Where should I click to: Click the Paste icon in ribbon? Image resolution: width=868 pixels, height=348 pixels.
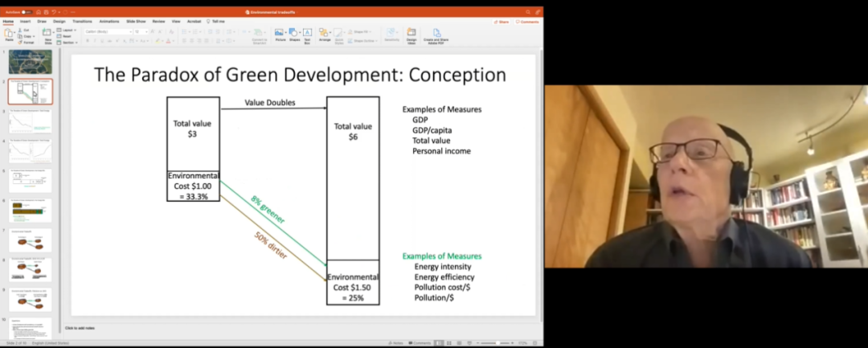coord(9,35)
